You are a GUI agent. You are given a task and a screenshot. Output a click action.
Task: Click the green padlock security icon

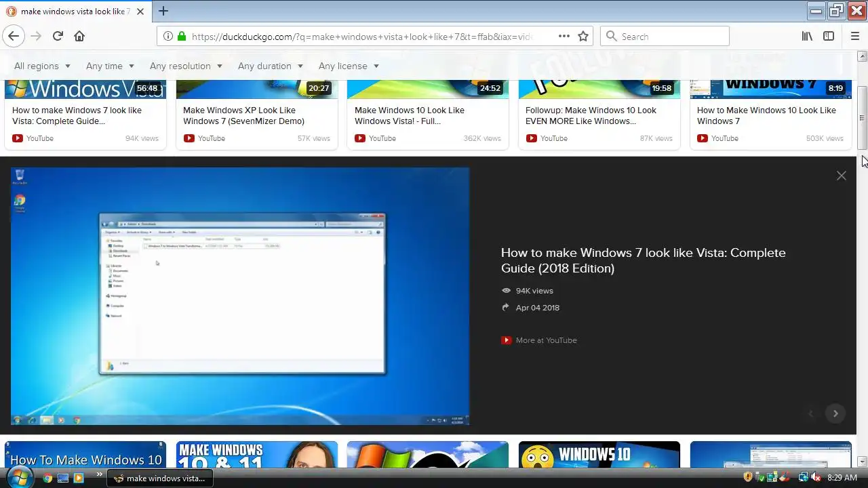182,36
